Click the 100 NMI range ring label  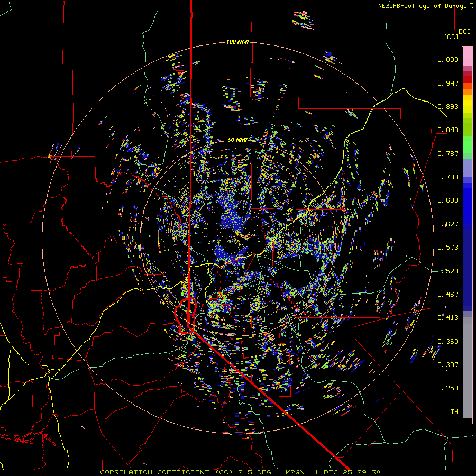coord(237,42)
